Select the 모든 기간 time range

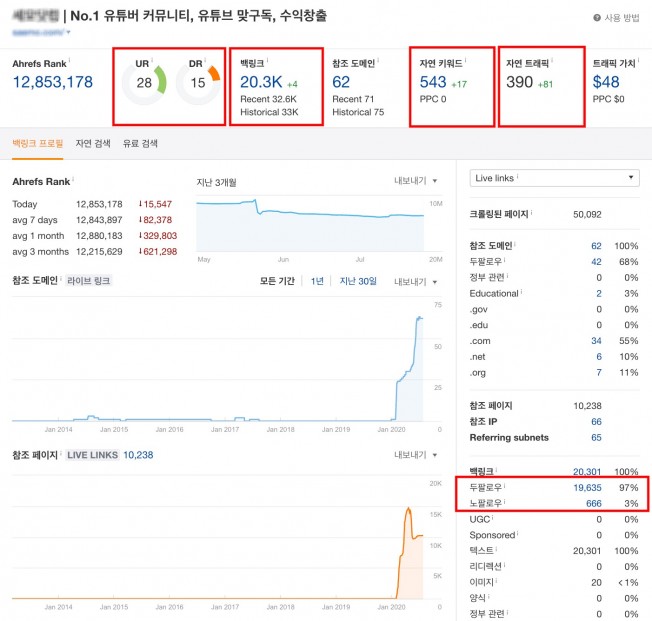(277, 281)
